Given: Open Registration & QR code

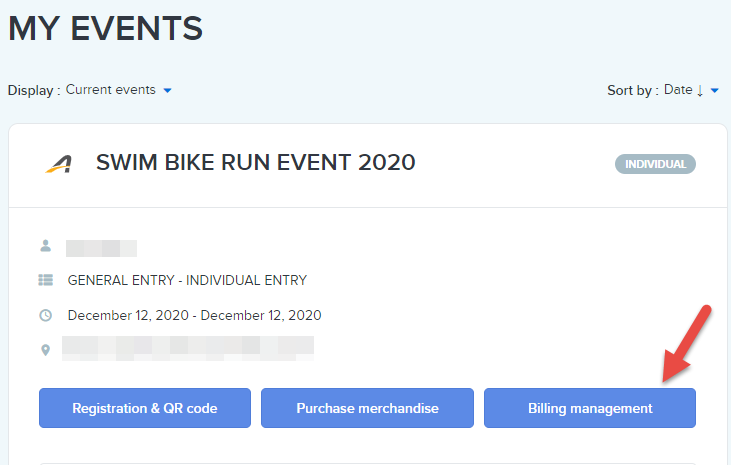Looking at the screenshot, I should (x=145, y=408).
